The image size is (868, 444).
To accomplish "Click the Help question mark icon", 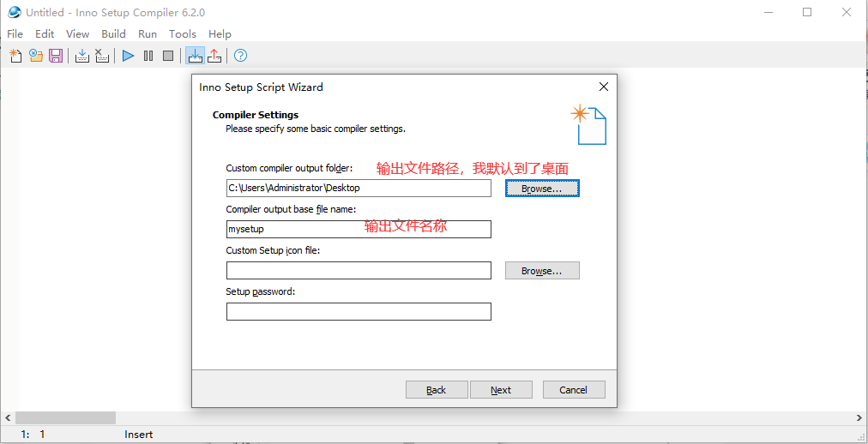I will point(240,56).
